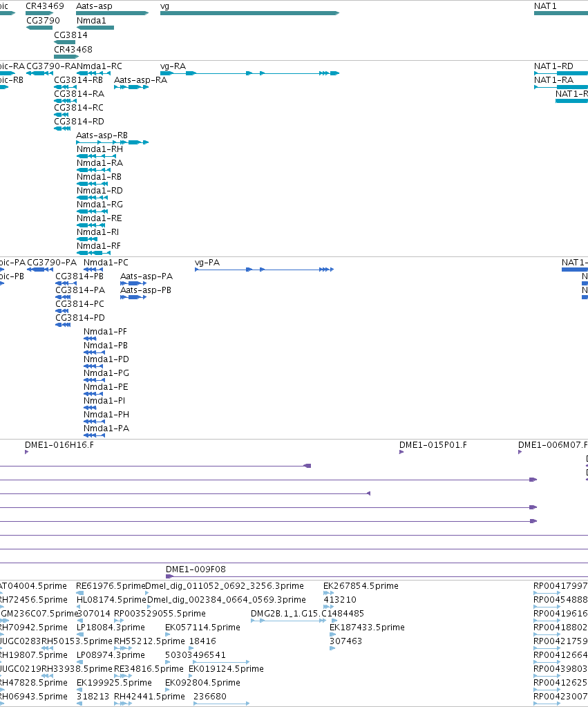Viewport: 588px width, 707px height.
Task: Select the Nmda1-RF transcript label
Action: pos(99,246)
